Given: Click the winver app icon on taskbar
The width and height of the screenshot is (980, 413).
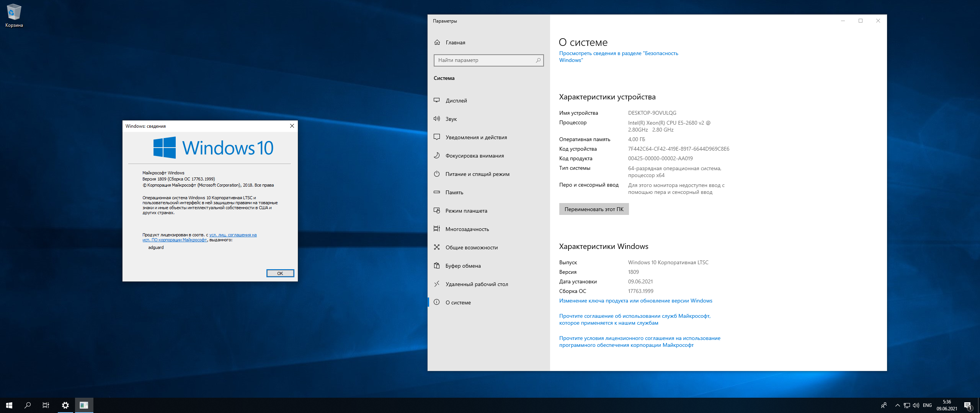Looking at the screenshot, I should click(x=84, y=405).
